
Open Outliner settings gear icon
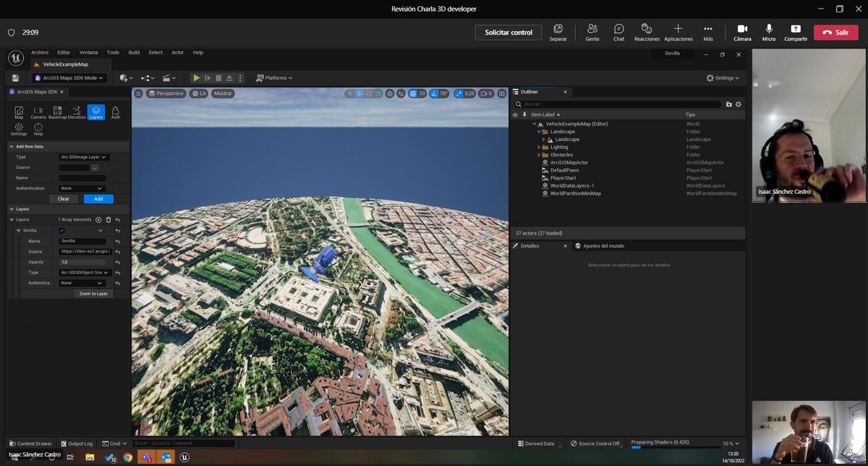point(739,104)
